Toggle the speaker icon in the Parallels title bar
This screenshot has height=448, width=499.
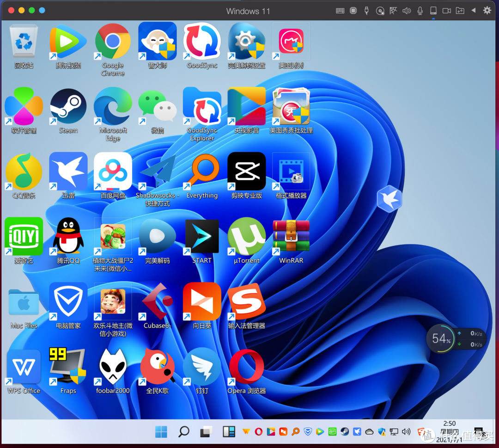(x=407, y=11)
